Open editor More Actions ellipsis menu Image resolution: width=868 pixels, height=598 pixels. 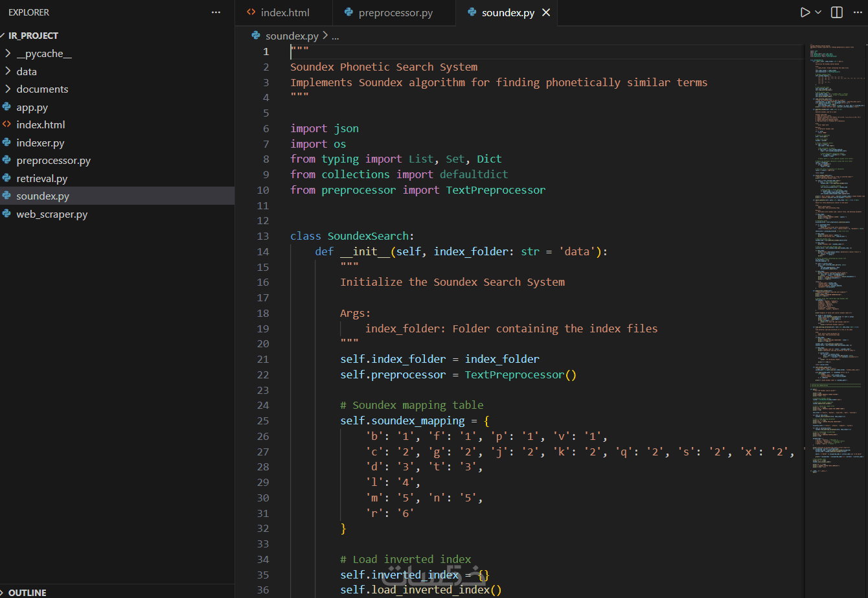click(858, 12)
